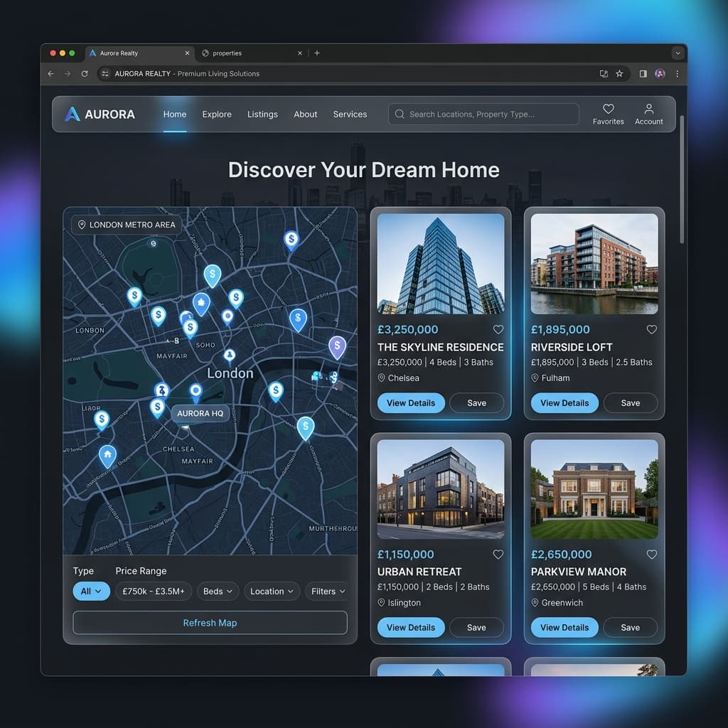Open Services in navbar
Screen dimensions: 728x728
point(350,114)
